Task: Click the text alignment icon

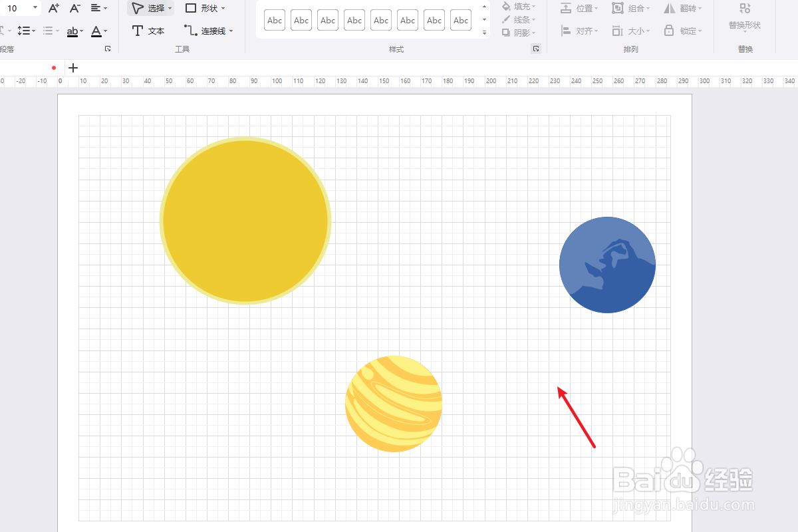Action: pos(96,8)
